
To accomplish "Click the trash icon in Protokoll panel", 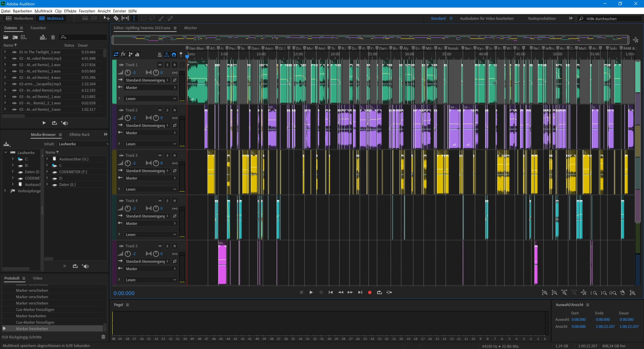I will pyautogui.click(x=103, y=337).
